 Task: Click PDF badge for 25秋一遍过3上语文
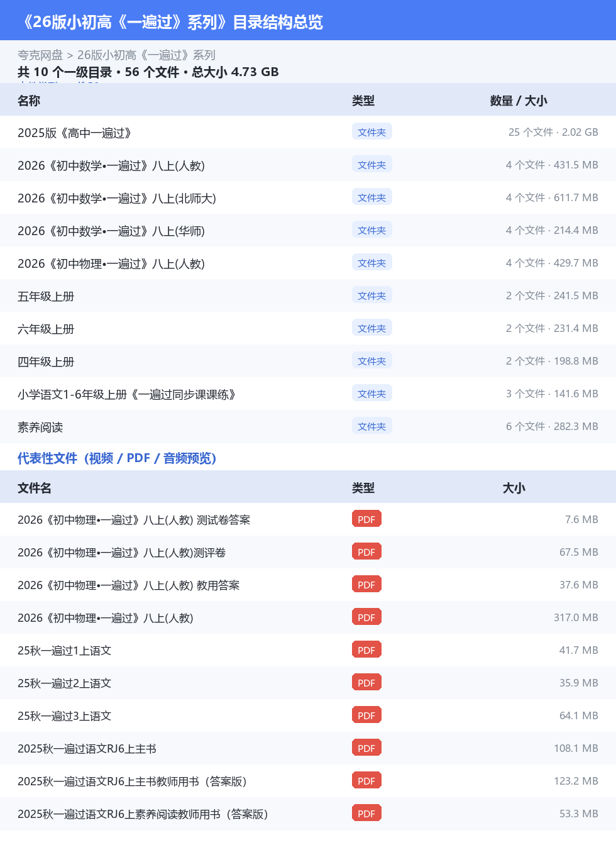366,715
